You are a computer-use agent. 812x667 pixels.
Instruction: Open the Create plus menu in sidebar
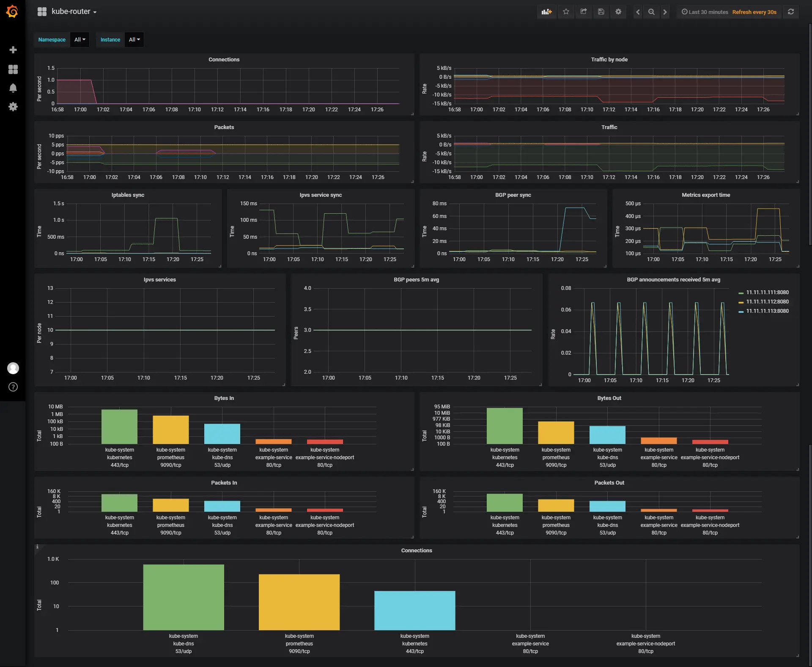click(x=13, y=50)
